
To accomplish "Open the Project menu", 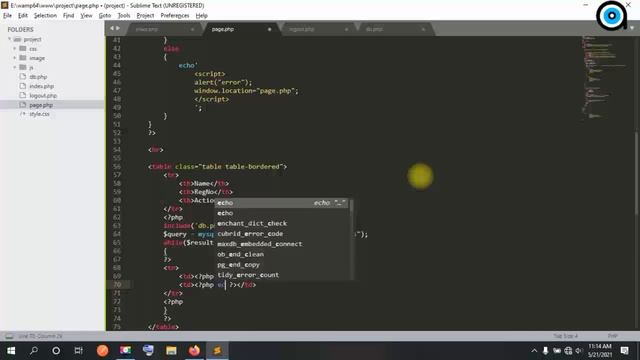I will 145,16.
